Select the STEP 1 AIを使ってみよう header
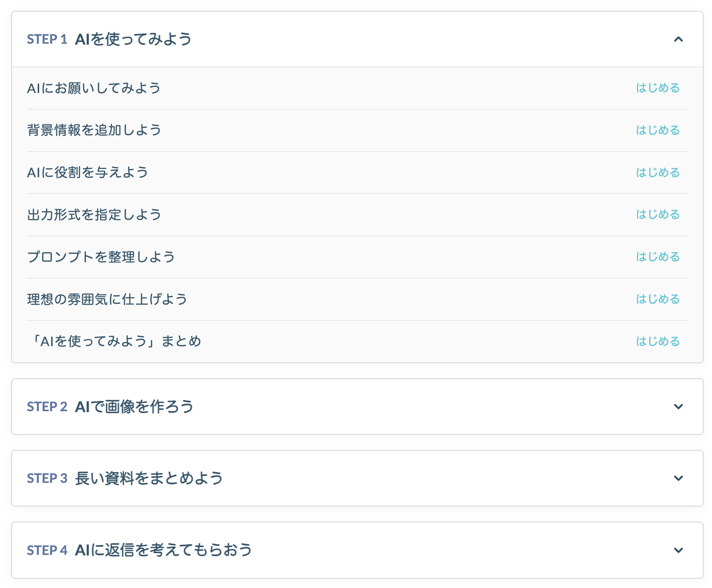The image size is (712, 588). click(109, 40)
